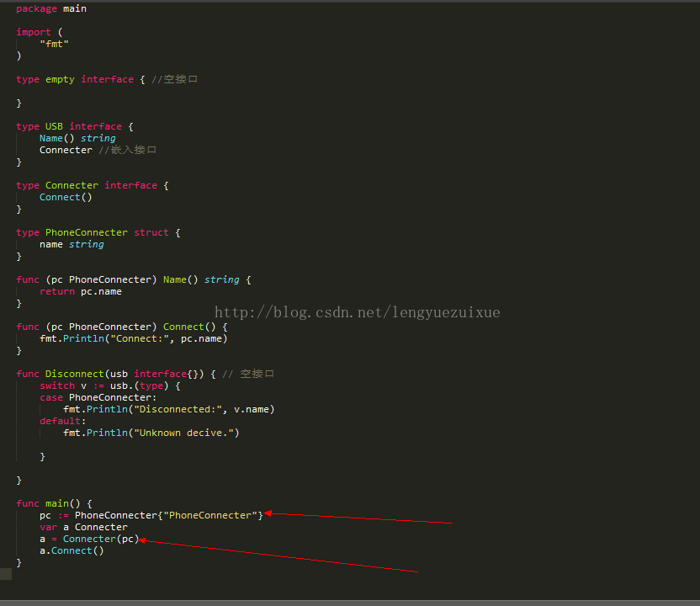Click the "//空接口" comment after empty interface
Image resolution: width=700 pixels, height=606 pixels.
[174, 79]
